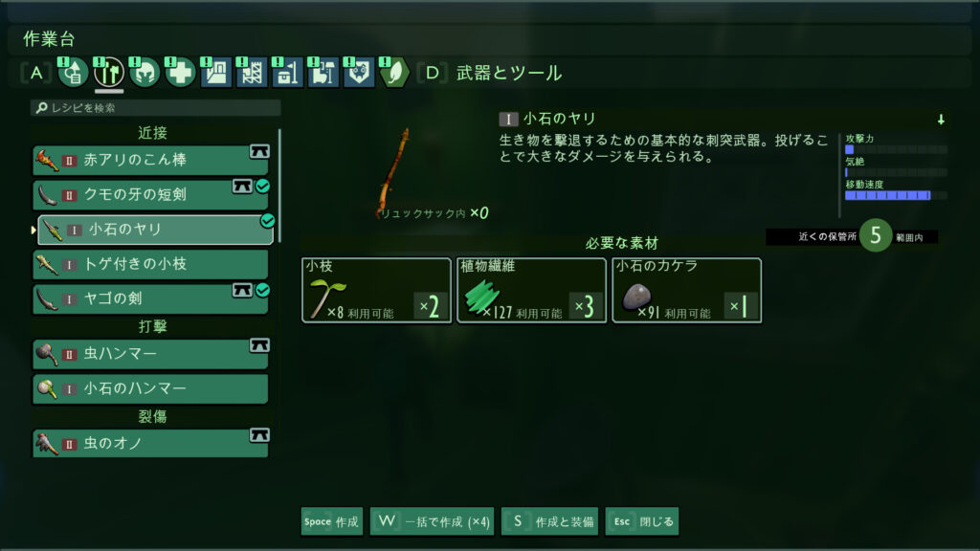Select the furniture lamp and chair category
Viewport: 980px width, 551px height.
point(323,73)
